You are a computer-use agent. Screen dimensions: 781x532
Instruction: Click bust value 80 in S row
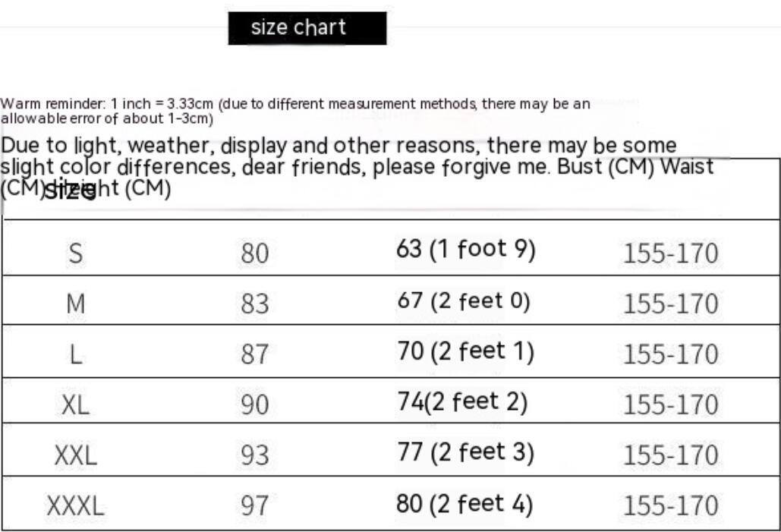[255, 253]
